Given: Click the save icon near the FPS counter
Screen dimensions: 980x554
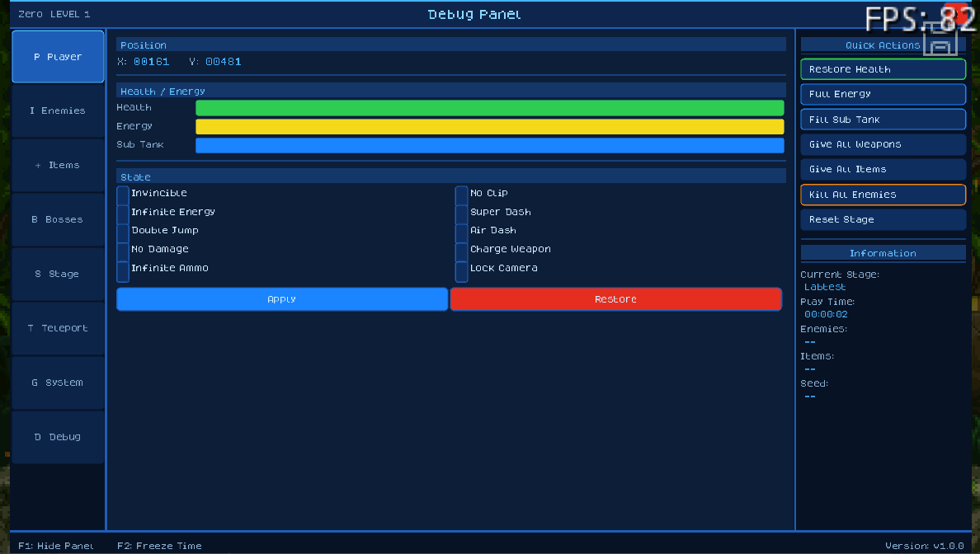Looking at the screenshot, I should pyautogui.click(x=940, y=40).
